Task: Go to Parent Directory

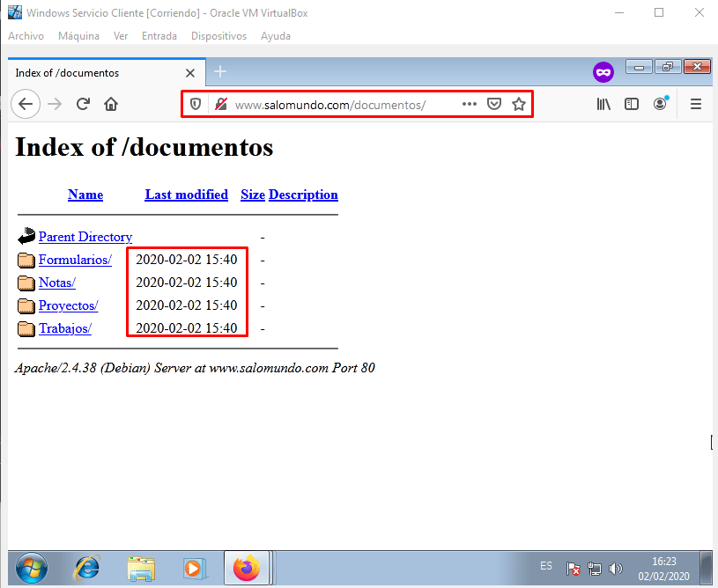Action: coord(85,237)
